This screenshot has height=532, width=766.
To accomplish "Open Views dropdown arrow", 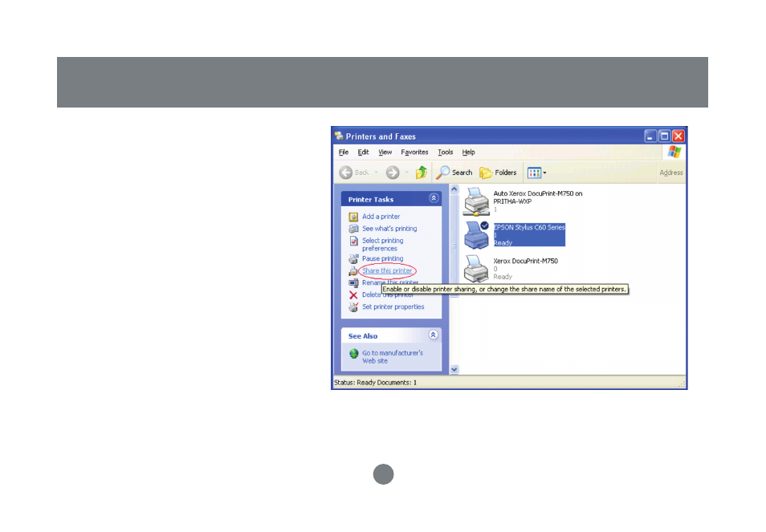I will 544,173.
